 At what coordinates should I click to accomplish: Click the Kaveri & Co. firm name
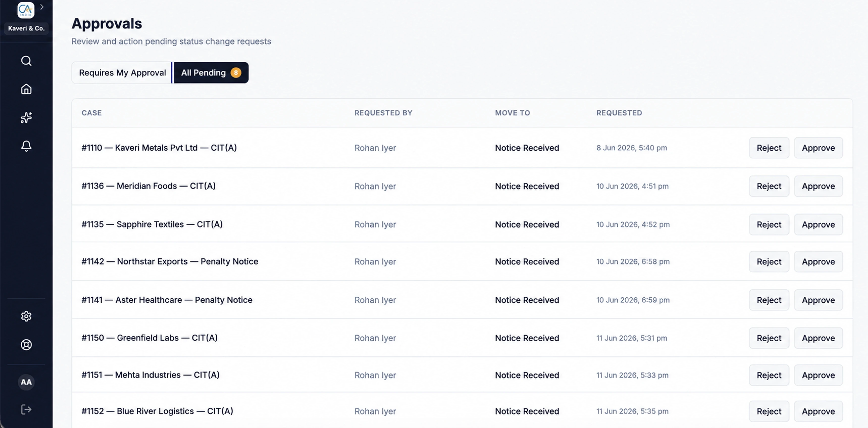[26, 28]
